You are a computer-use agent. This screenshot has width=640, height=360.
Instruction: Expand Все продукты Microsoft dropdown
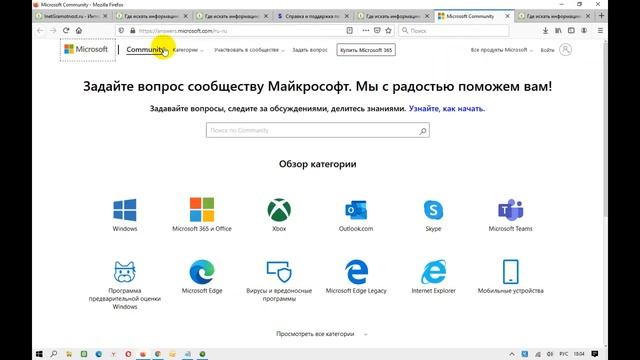click(502, 50)
